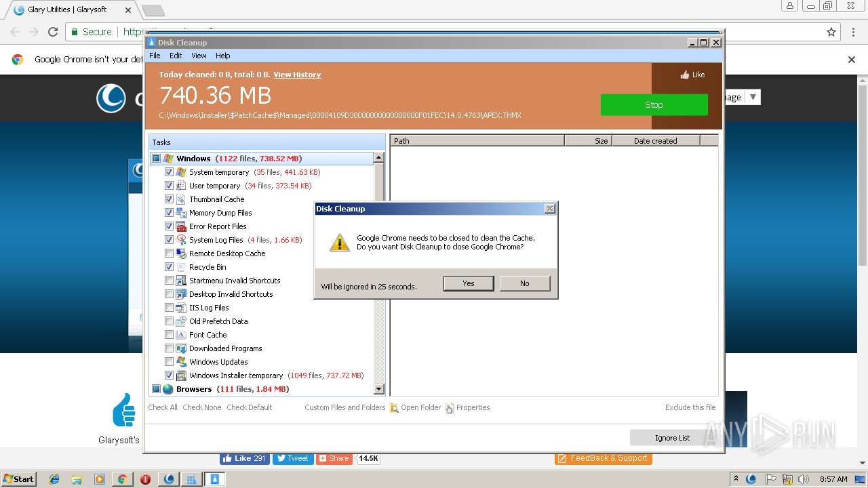Click the Open Folder icon
Image resolution: width=868 pixels, height=488 pixels.
pyautogui.click(x=394, y=408)
